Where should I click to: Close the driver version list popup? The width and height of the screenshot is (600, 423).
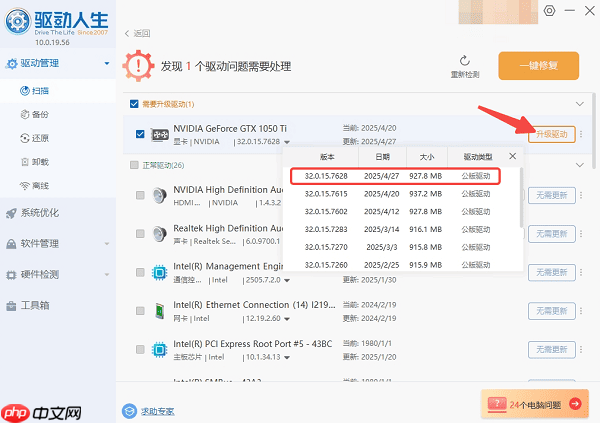tap(512, 156)
